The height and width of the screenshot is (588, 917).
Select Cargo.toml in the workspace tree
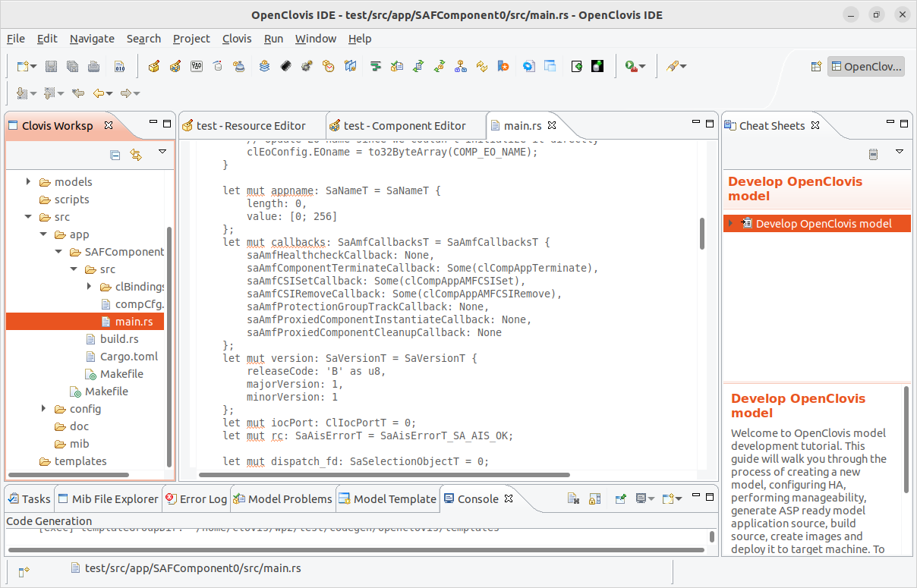128,357
